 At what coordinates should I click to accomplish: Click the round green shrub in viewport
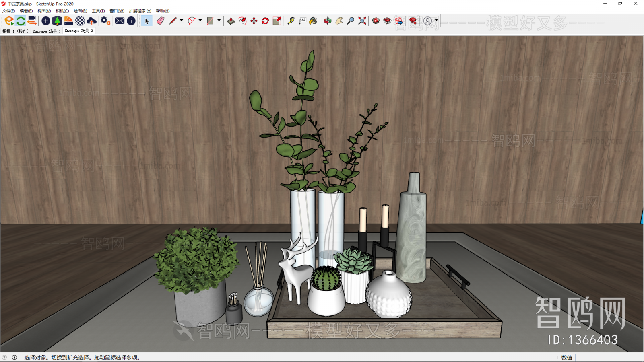click(196, 259)
